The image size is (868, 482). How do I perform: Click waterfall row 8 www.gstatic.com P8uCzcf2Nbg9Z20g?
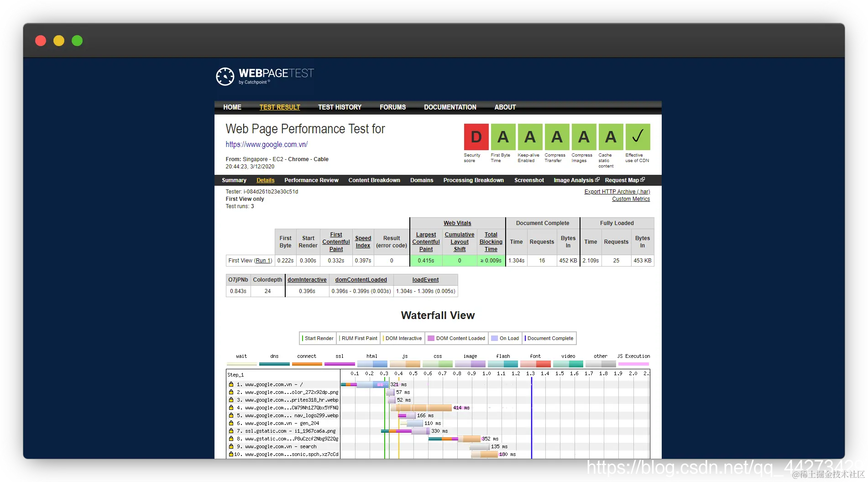283,439
